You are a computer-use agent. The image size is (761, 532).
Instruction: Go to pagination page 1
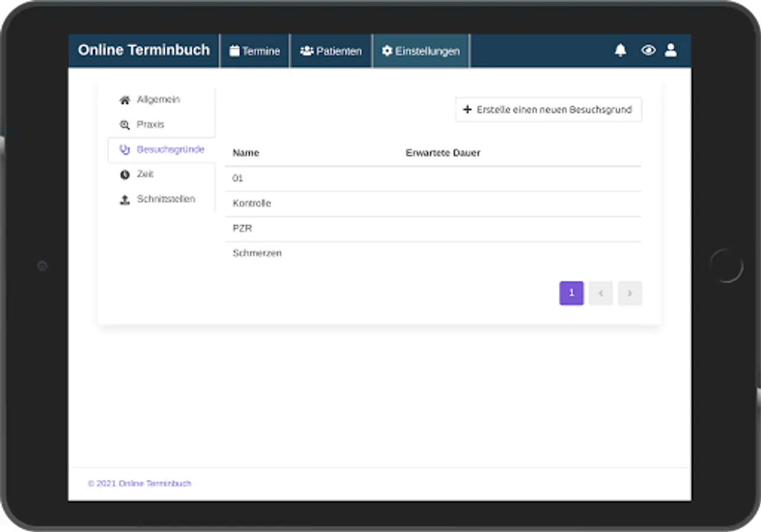click(x=571, y=293)
